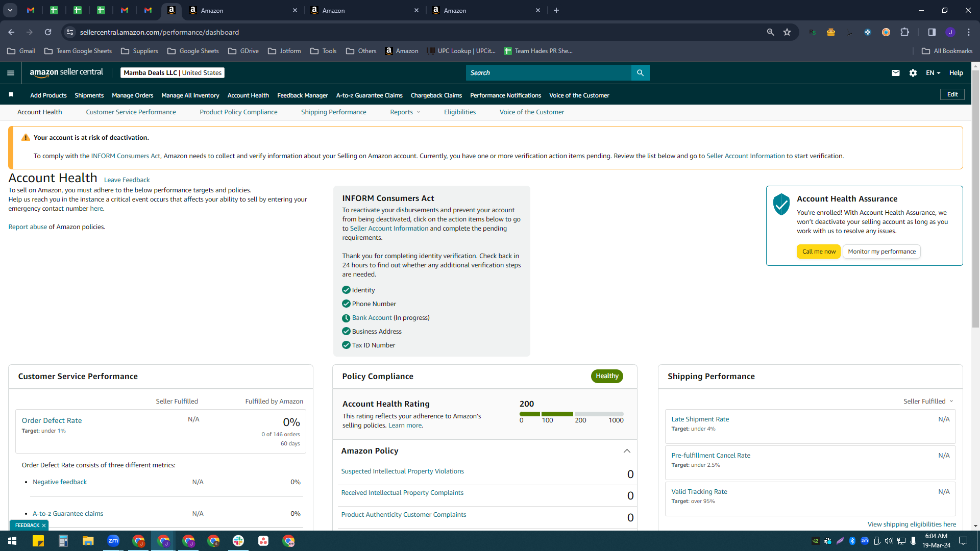Open Chrome three-dot menu
The width and height of the screenshot is (980, 551).
coord(969,32)
